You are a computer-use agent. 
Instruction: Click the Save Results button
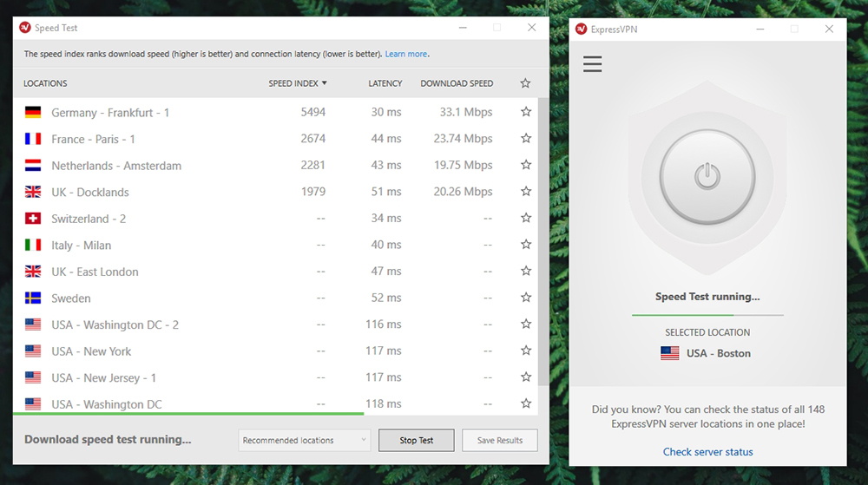(x=500, y=440)
